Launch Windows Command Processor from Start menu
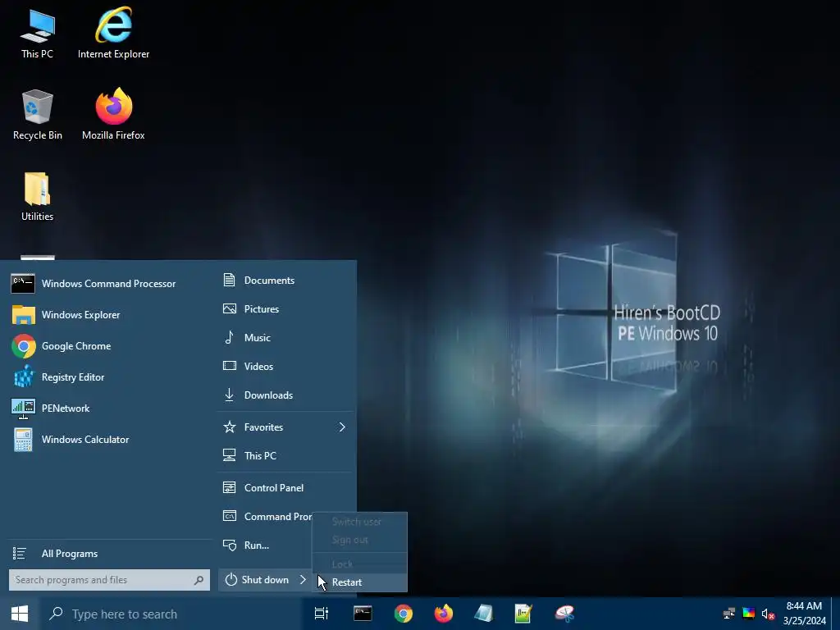This screenshot has height=630, width=840. tap(109, 283)
